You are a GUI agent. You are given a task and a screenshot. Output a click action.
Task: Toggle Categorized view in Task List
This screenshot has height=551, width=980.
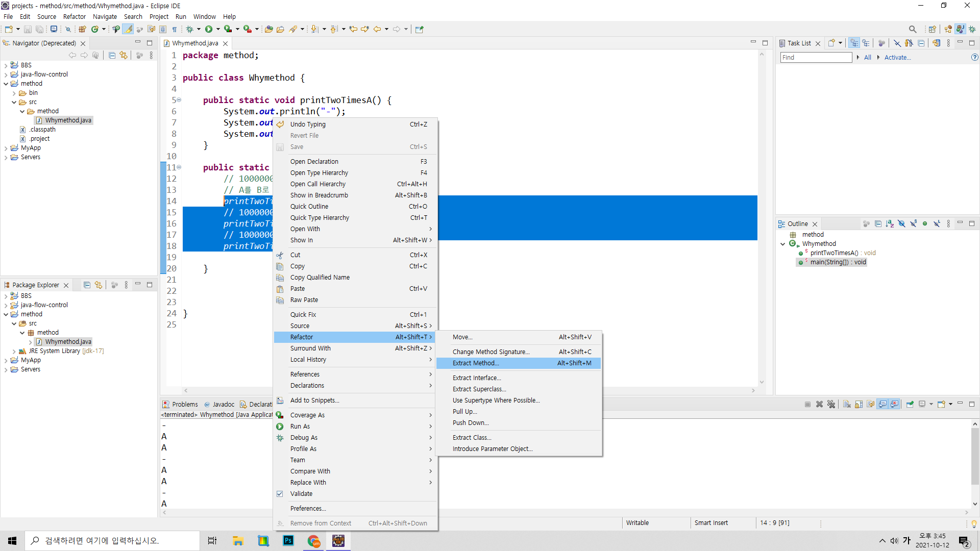coord(854,43)
